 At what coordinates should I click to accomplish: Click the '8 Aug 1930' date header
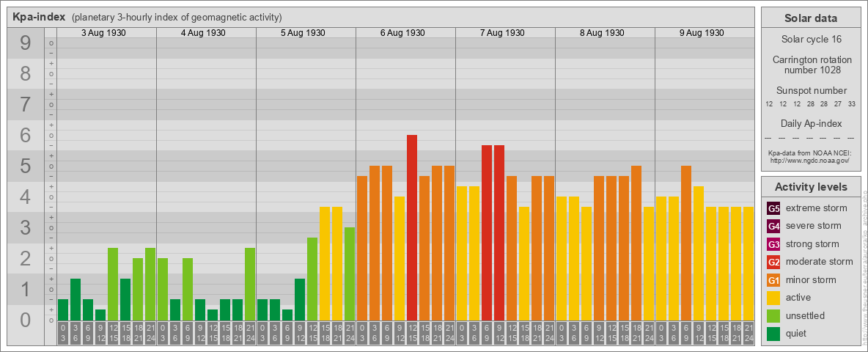(x=602, y=33)
